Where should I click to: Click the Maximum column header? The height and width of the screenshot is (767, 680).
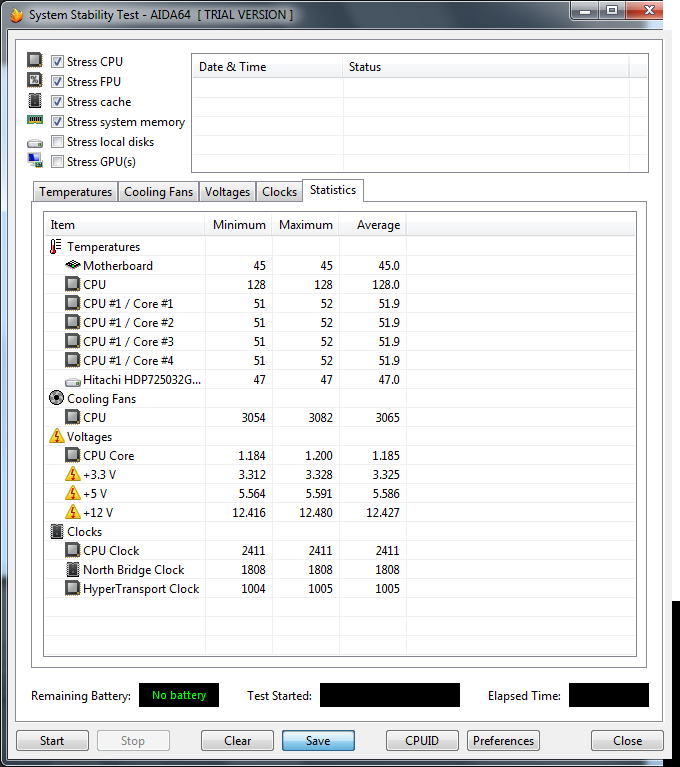tap(305, 225)
